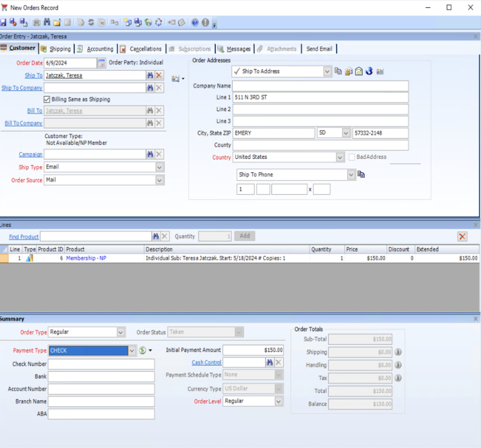Click the Save icon on the toolbar

click(3, 22)
